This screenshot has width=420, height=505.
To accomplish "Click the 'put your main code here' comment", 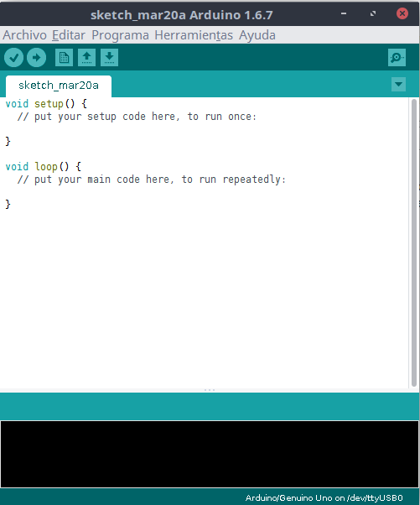I will point(151,179).
